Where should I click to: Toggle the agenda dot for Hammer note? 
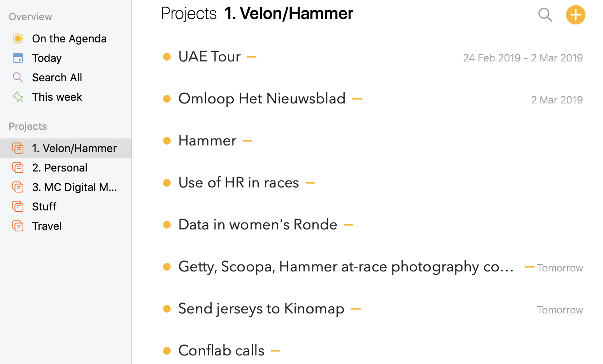click(x=167, y=141)
